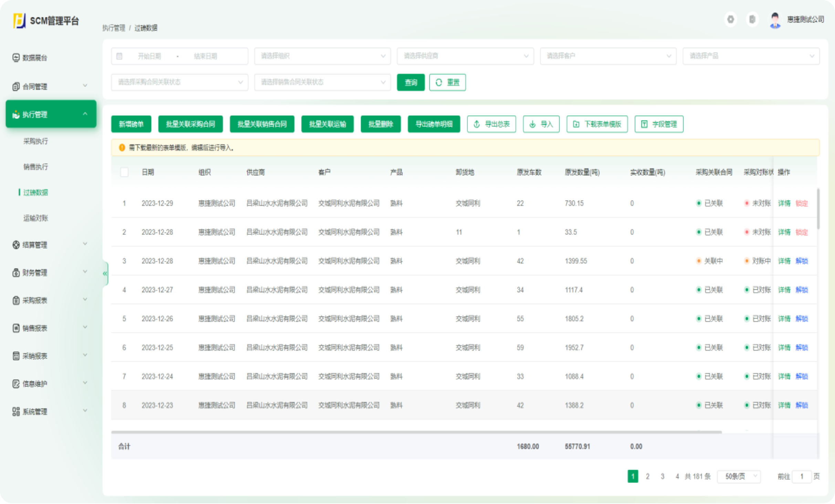Viewport: 835px width, 504px height.
Task: Open the 请选择采购合同关联状态 dropdown
Action: click(x=179, y=82)
